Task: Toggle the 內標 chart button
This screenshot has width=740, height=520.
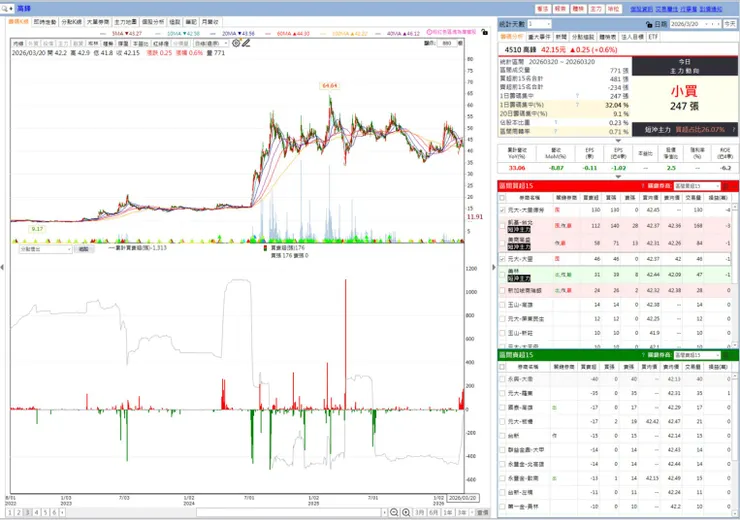Action: [x=18, y=43]
